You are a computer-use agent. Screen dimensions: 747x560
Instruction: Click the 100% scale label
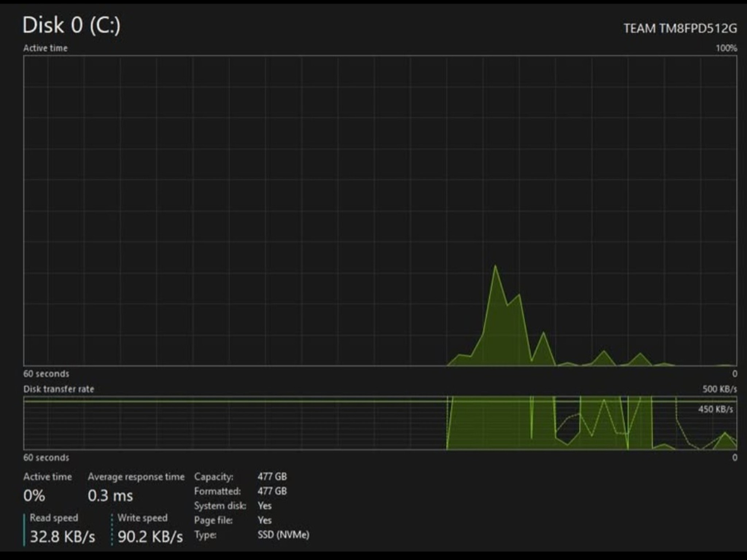tap(726, 48)
